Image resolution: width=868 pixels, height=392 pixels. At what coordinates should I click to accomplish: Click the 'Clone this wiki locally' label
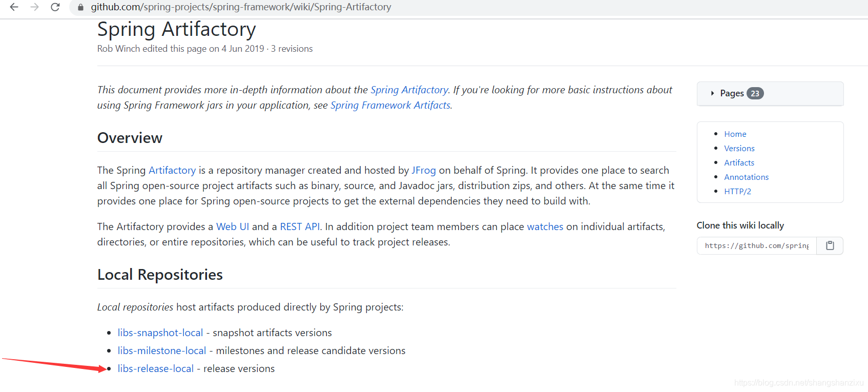tap(740, 225)
